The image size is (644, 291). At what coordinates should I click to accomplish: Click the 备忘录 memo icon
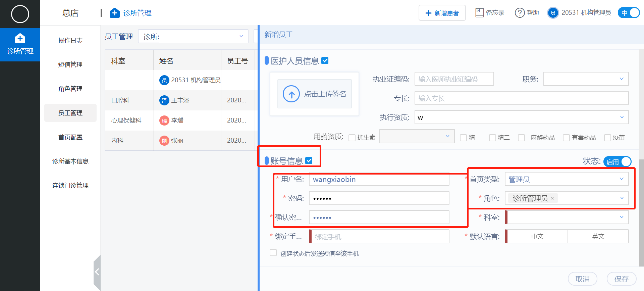480,13
